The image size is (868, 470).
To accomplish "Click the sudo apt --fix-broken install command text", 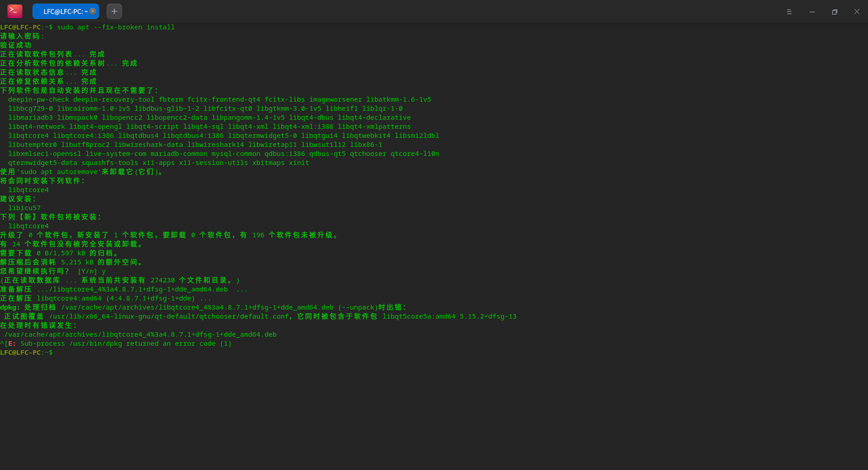I will pyautogui.click(x=115, y=27).
